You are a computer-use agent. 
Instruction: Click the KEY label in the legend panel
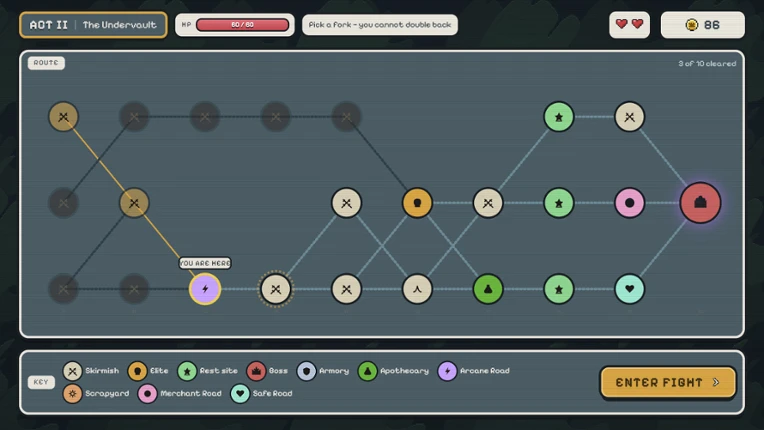(41, 382)
